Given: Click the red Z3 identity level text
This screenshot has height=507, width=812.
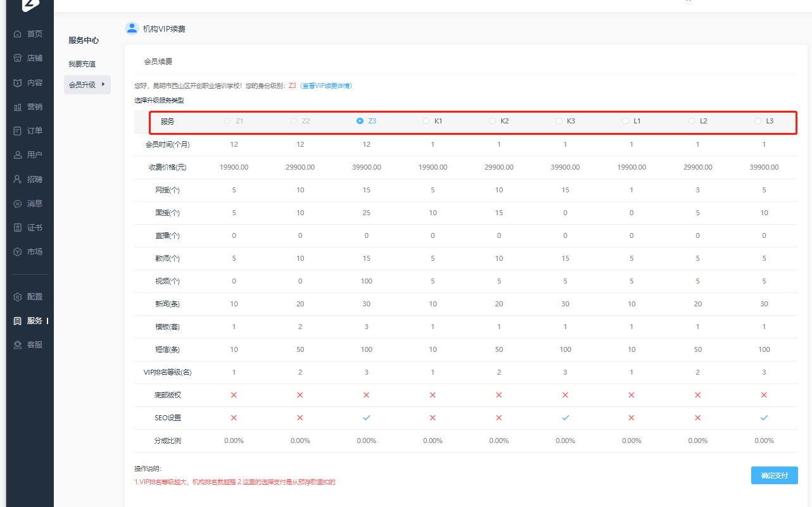Looking at the screenshot, I should click(293, 85).
